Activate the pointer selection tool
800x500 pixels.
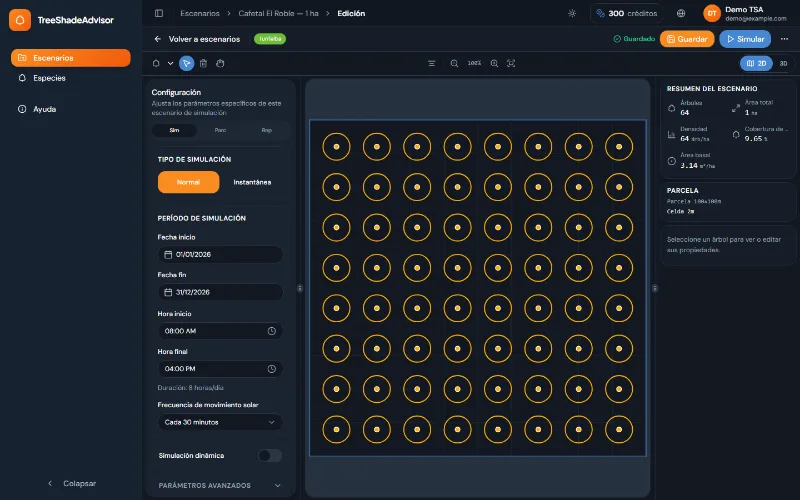pyautogui.click(x=186, y=63)
